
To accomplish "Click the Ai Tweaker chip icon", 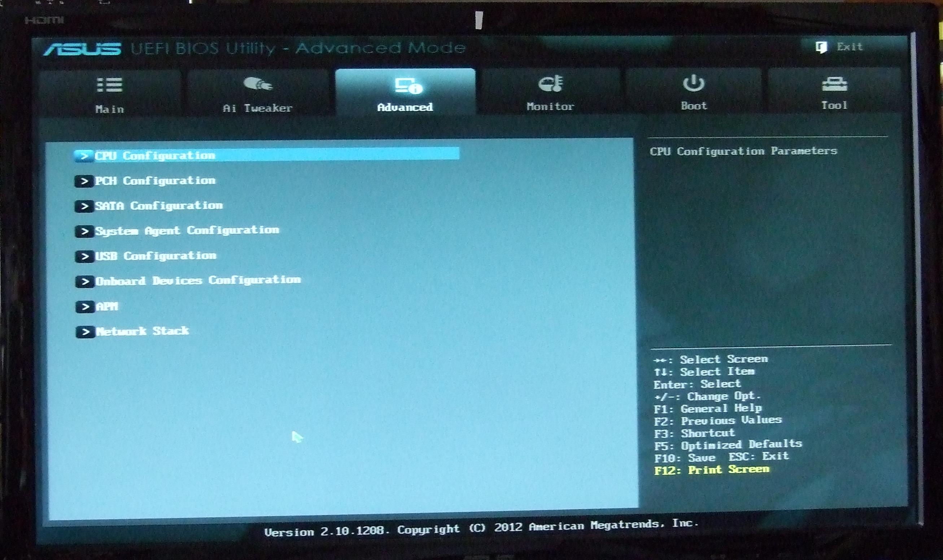I will (258, 83).
